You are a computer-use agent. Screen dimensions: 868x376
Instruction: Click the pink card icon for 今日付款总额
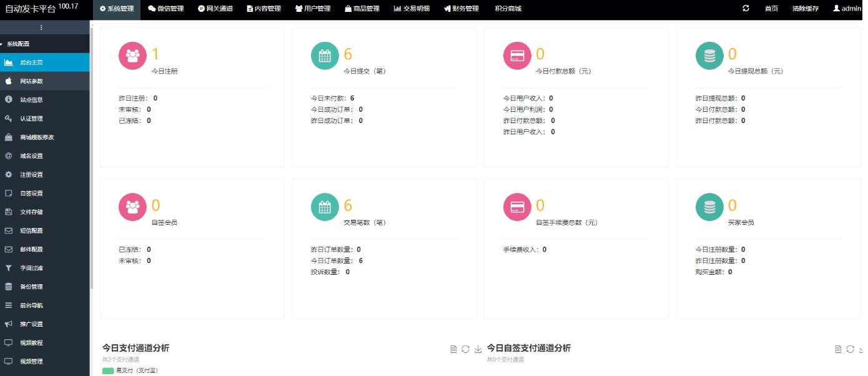click(x=517, y=56)
